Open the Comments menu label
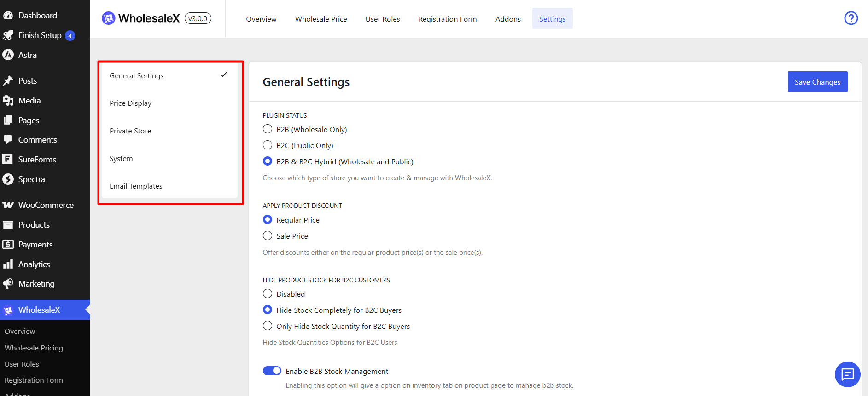This screenshot has width=868, height=396. tap(38, 140)
